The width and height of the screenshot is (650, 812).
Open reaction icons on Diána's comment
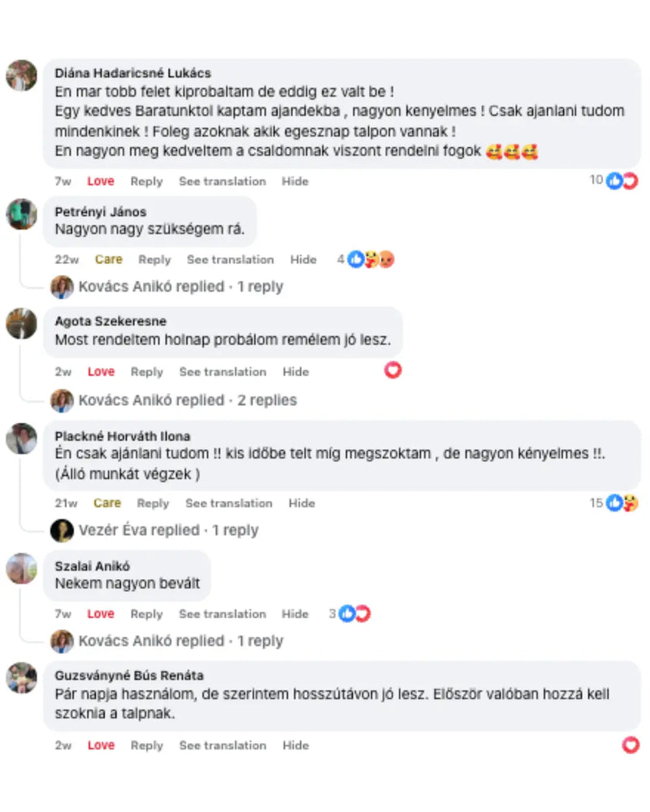point(622,181)
